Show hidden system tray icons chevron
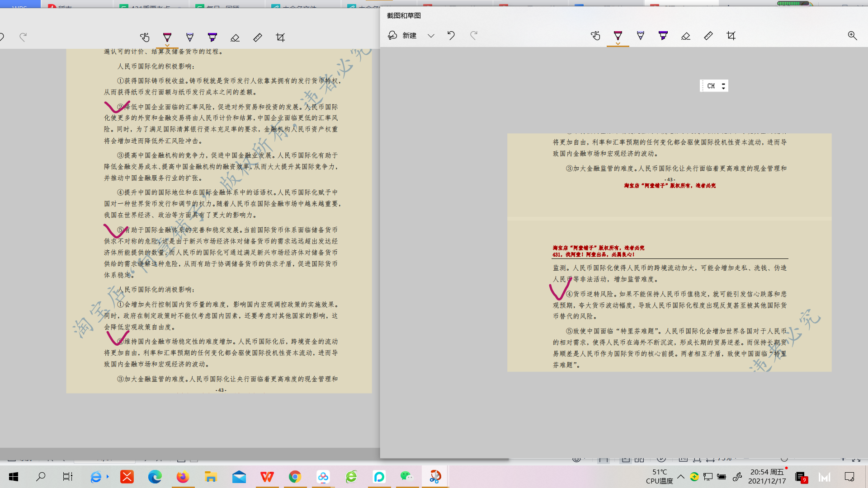868x488 pixels. coord(681,477)
